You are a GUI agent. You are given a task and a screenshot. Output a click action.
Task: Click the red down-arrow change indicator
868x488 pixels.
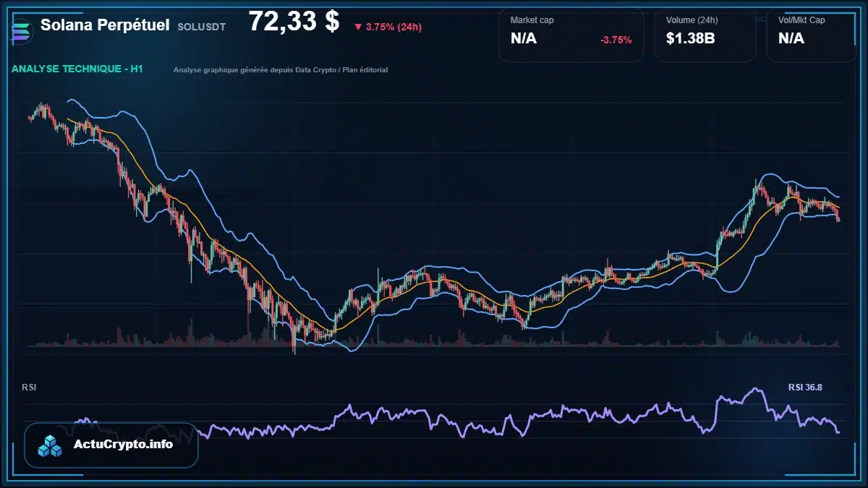(x=358, y=27)
